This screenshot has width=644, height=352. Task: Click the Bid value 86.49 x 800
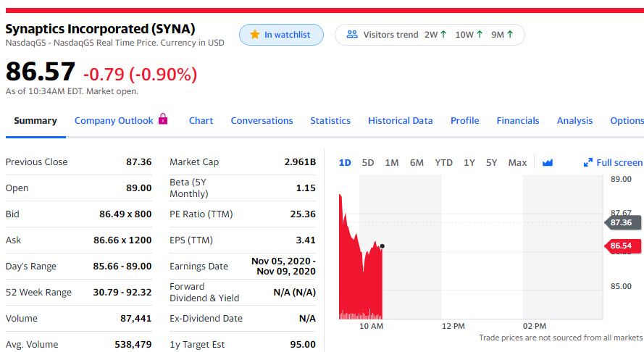tap(125, 214)
